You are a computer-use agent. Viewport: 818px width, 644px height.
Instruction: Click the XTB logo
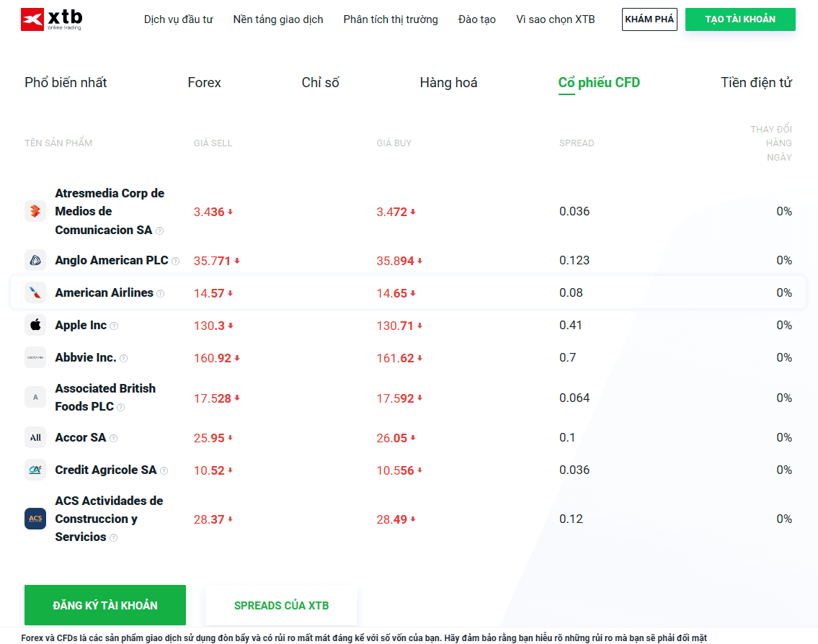coord(51,19)
